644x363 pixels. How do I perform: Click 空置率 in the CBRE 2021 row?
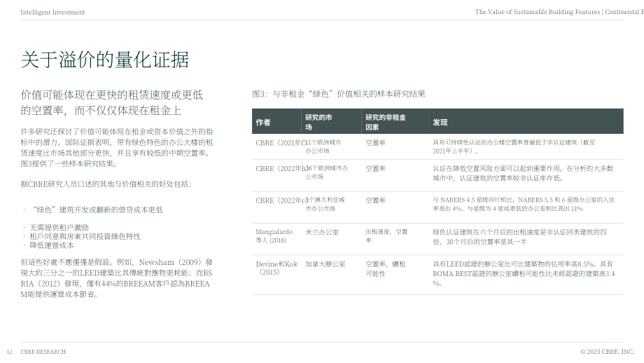(375, 143)
